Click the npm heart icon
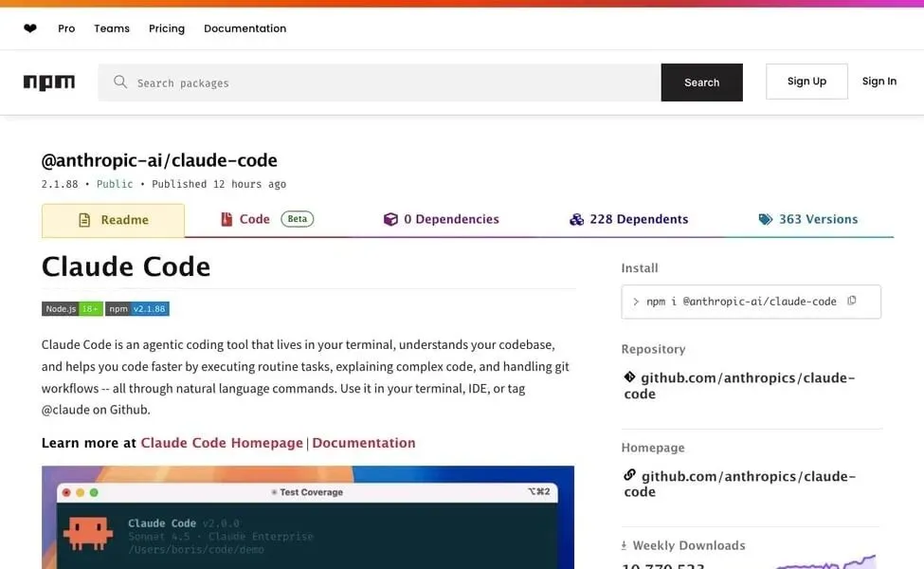The width and height of the screenshot is (924, 569). pos(30,28)
